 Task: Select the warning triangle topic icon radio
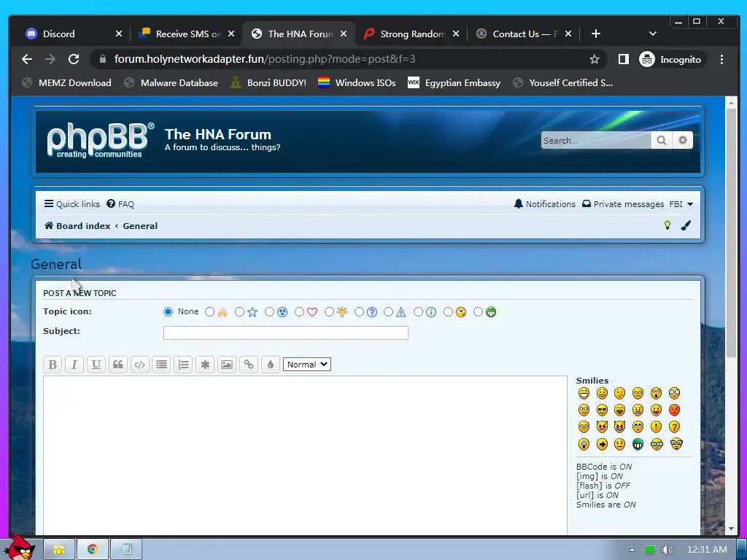(x=388, y=312)
